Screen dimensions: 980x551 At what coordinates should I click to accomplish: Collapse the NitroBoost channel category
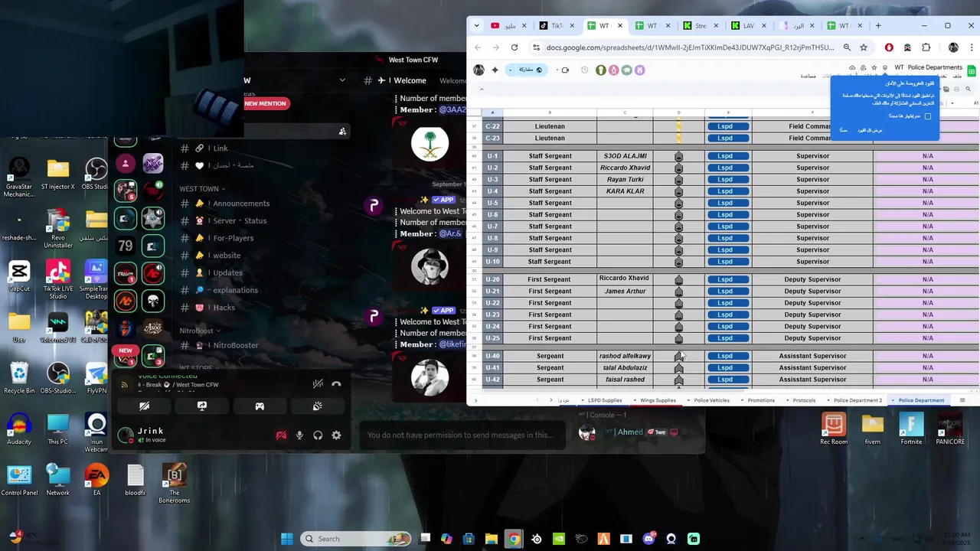pos(199,331)
